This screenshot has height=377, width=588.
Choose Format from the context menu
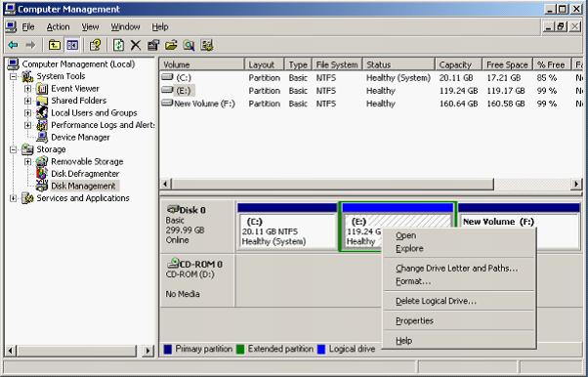pyautogui.click(x=459, y=281)
